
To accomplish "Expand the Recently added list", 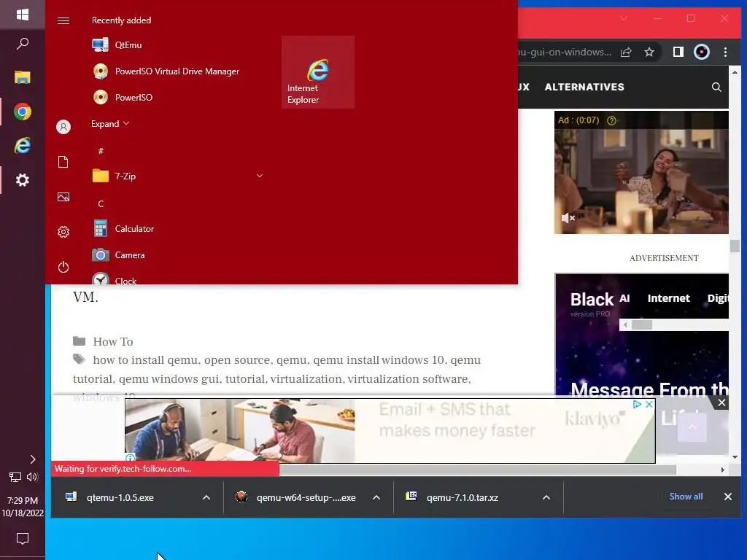I will (x=110, y=124).
